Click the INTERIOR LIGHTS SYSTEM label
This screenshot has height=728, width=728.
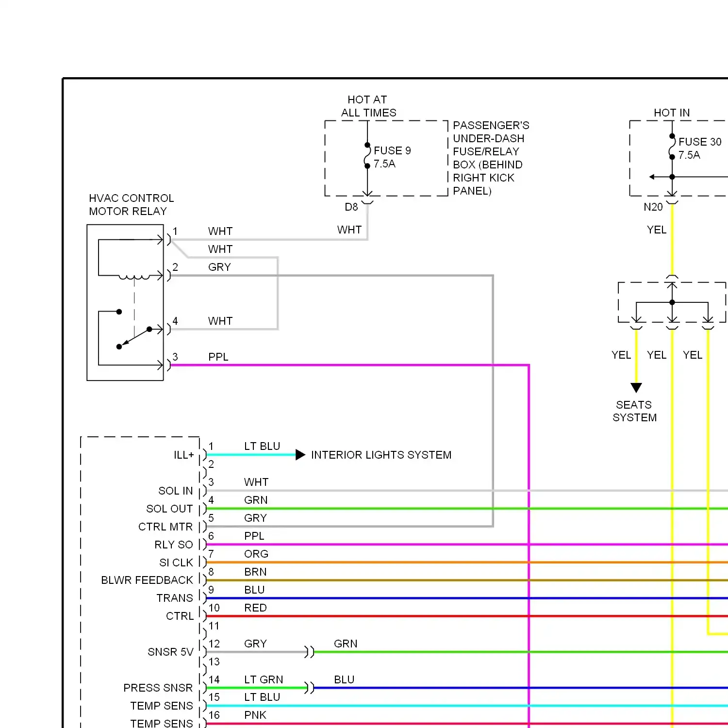point(381,455)
